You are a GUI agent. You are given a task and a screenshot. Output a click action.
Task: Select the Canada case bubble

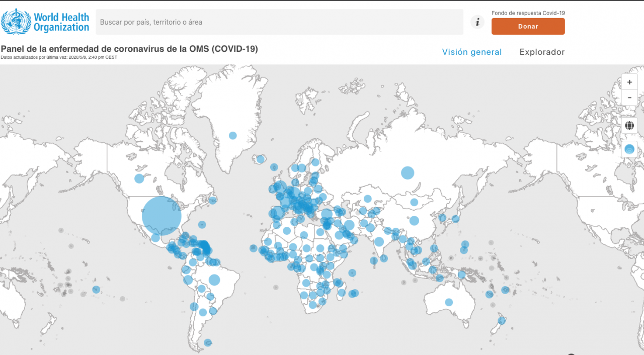pos(139,179)
